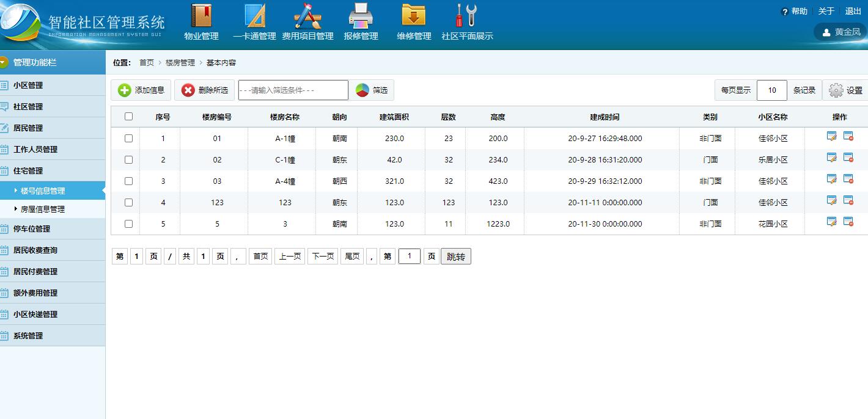Click the filter condition input field

293,90
